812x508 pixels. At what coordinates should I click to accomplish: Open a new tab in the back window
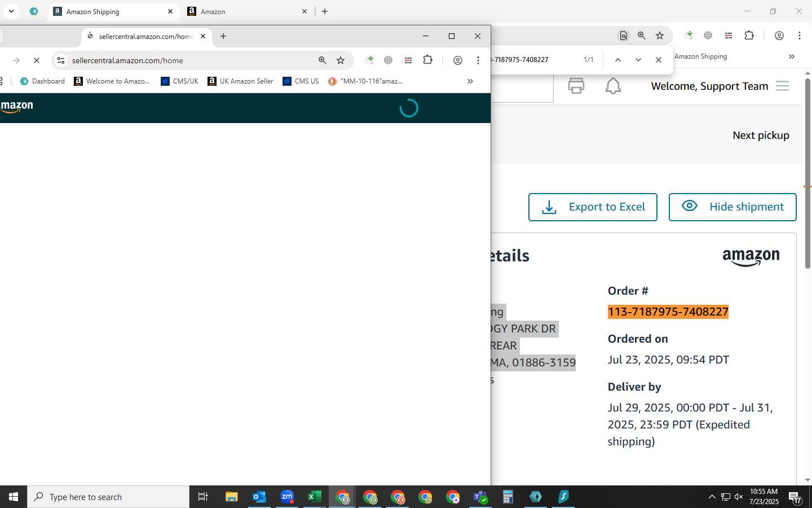[x=325, y=11]
